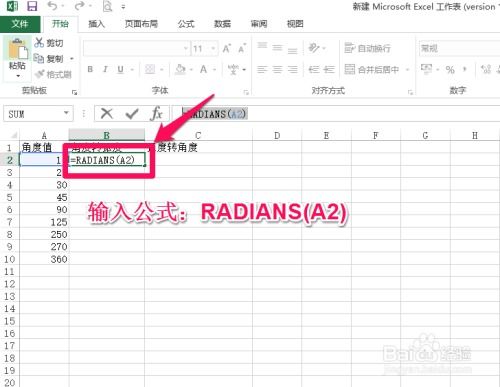The width and height of the screenshot is (500, 387).
Task: Toggle Italic formatting
Action: click(x=105, y=69)
